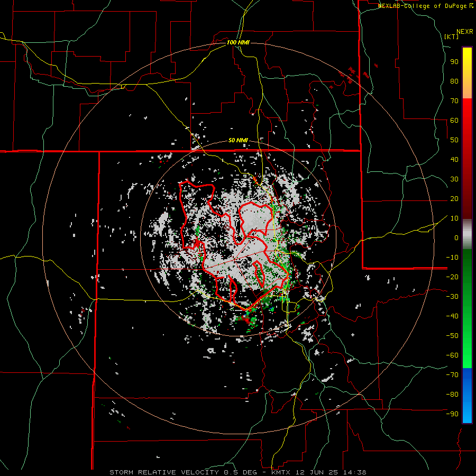Click the gray zero-velocity segment of the color bar
476x476 pixels.
pos(467,234)
